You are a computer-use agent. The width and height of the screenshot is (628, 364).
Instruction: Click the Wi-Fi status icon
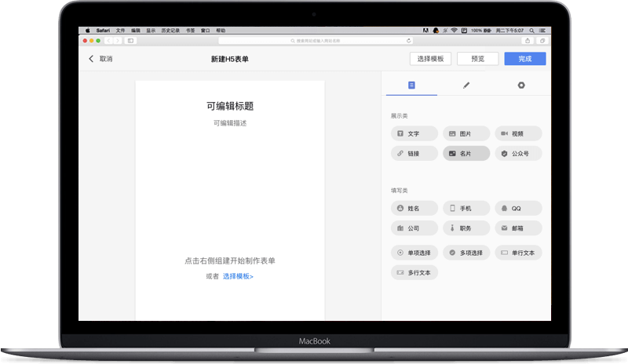[x=455, y=31]
